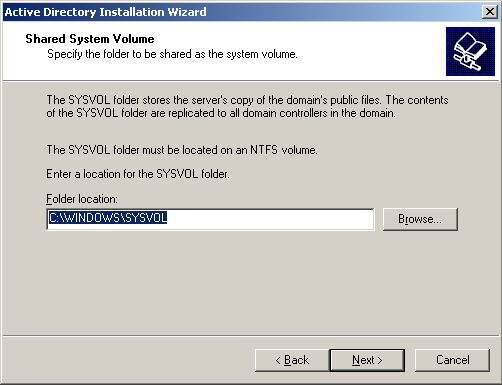Image resolution: width=502 pixels, height=385 pixels.
Task: Cancel the Active Directory wizard
Action: tap(452, 360)
